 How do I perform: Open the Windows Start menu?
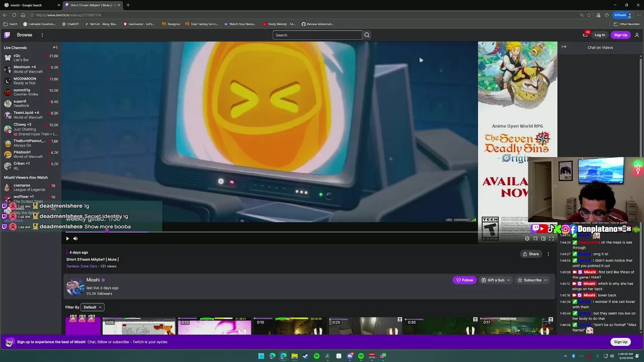point(261,356)
